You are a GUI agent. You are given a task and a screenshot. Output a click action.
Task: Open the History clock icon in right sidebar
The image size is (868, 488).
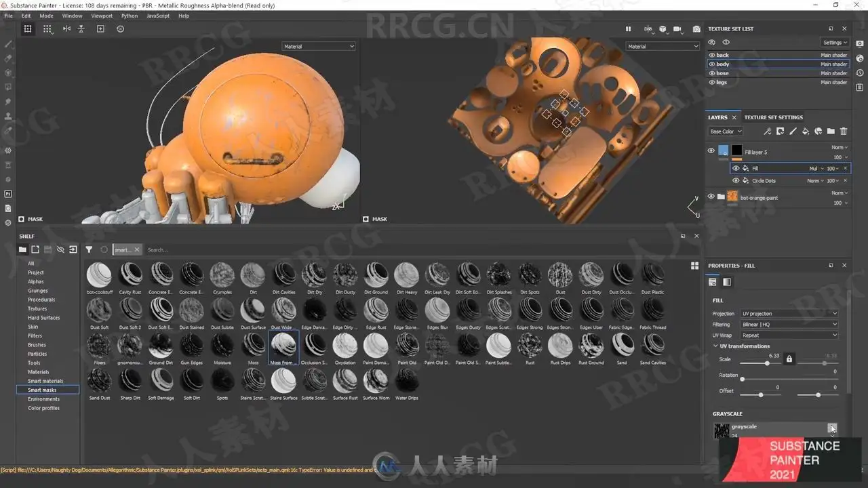point(861,73)
